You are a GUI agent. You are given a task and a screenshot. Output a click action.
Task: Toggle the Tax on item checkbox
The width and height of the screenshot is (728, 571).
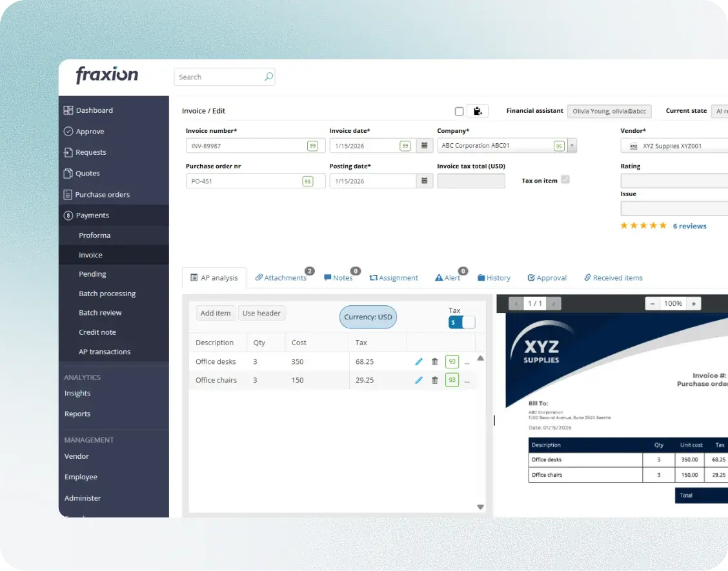[565, 179]
